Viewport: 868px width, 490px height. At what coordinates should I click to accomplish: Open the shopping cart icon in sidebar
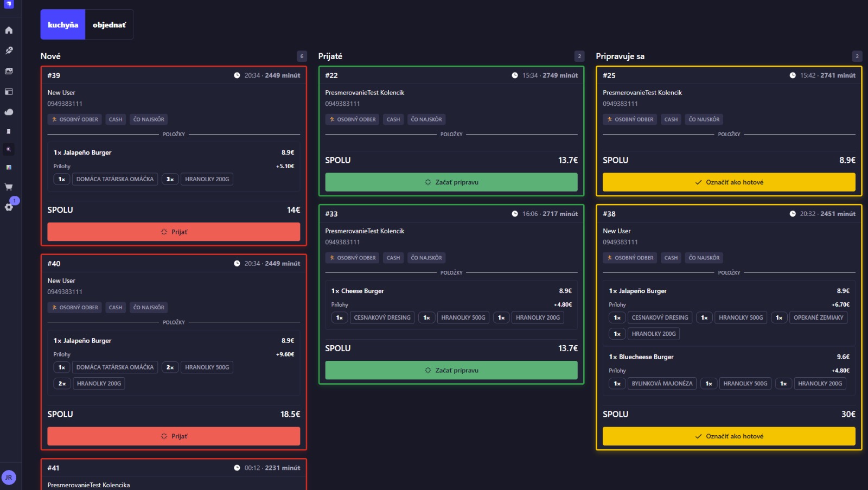[x=9, y=187]
